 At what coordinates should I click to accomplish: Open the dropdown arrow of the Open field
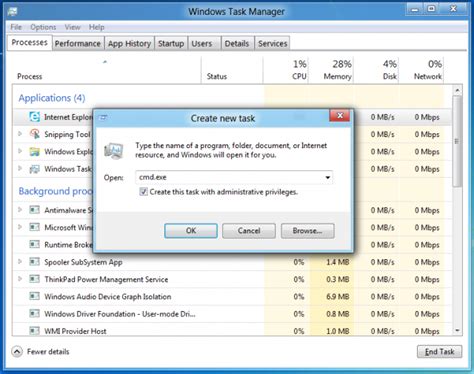click(328, 177)
